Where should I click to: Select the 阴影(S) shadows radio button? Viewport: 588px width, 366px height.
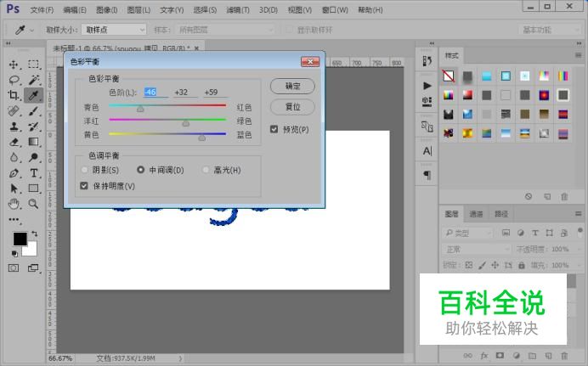tap(85, 170)
